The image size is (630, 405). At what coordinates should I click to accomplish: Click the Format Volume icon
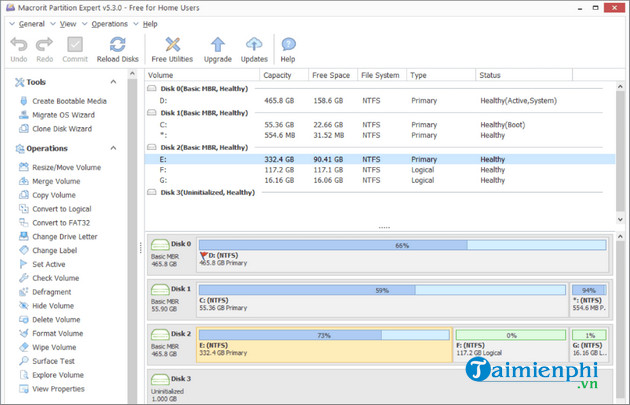pyautogui.click(x=24, y=333)
